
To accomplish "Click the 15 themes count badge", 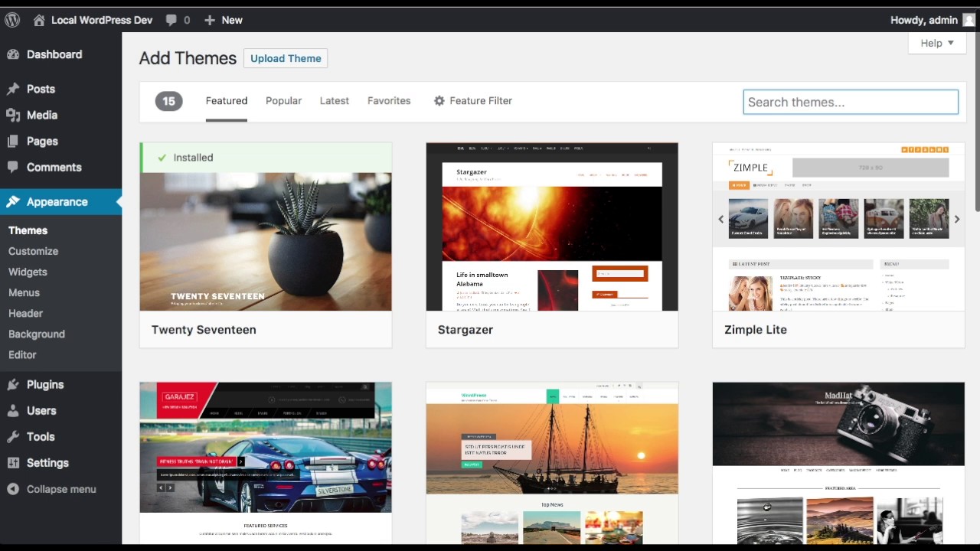I will tap(168, 100).
